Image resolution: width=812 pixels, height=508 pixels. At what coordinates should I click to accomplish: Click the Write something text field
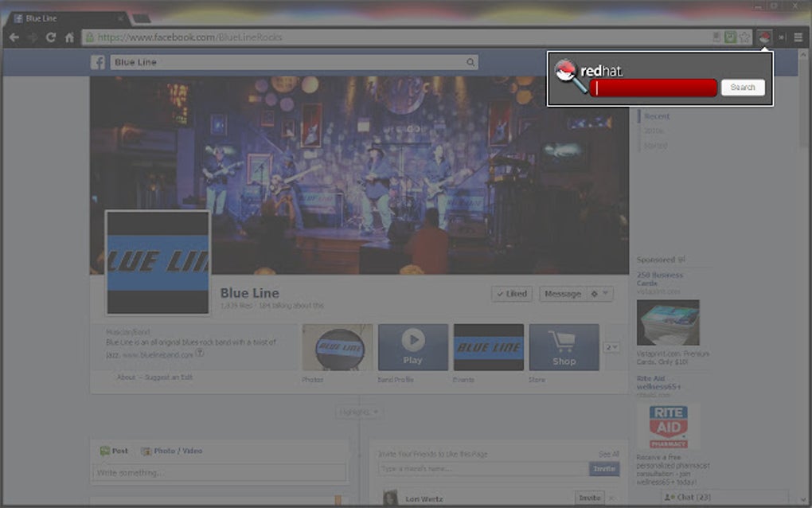219,473
